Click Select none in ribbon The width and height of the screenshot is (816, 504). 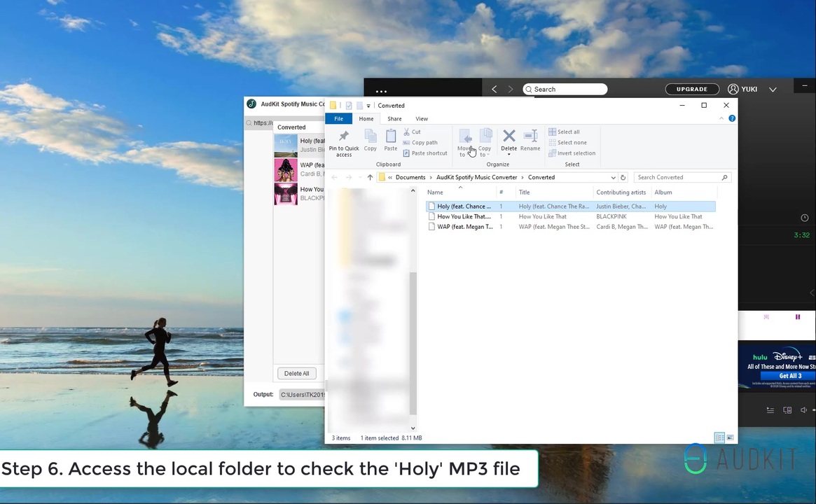pyautogui.click(x=568, y=143)
